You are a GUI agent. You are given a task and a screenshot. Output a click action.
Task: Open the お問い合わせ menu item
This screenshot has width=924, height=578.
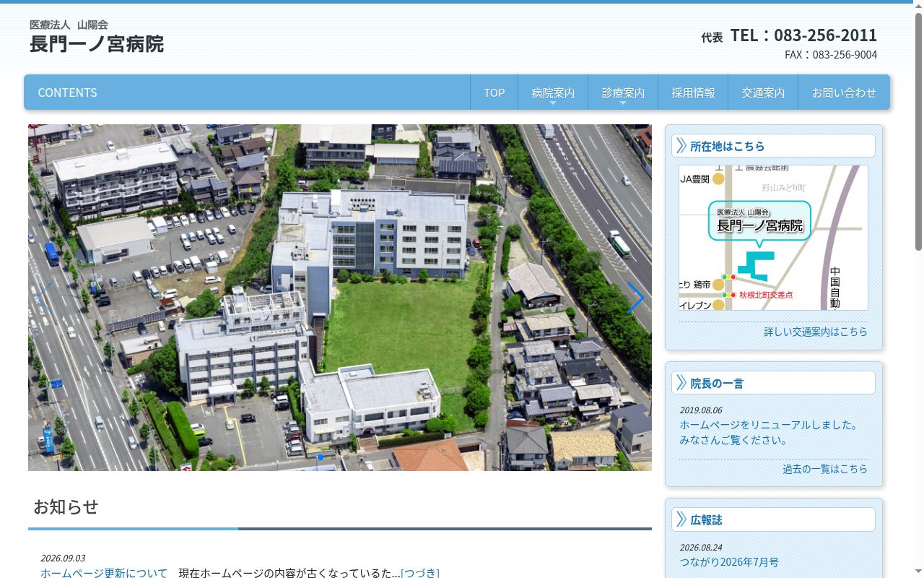(x=844, y=92)
